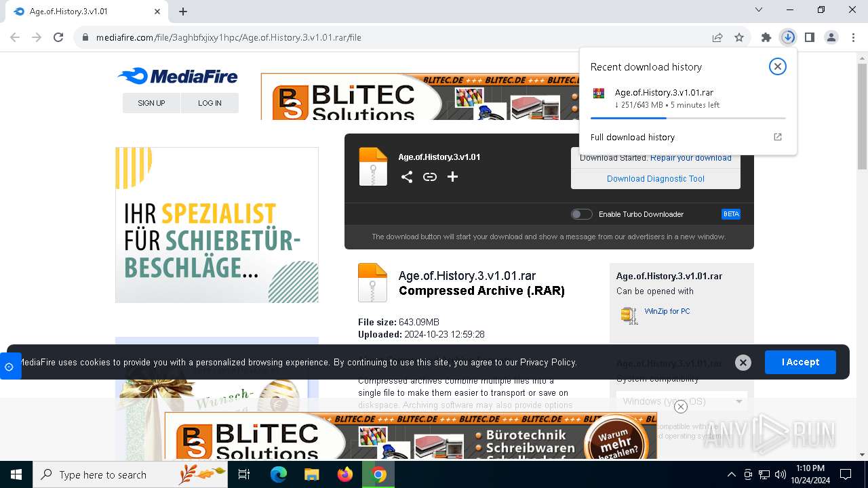868x488 pixels.
Task: Open the Schiebetürbeschläge ad image
Action: click(x=217, y=225)
